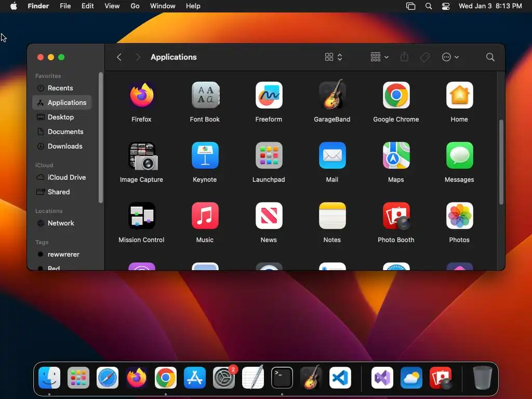Open Documents in the sidebar
532x399 pixels.
[x=62, y=131]
